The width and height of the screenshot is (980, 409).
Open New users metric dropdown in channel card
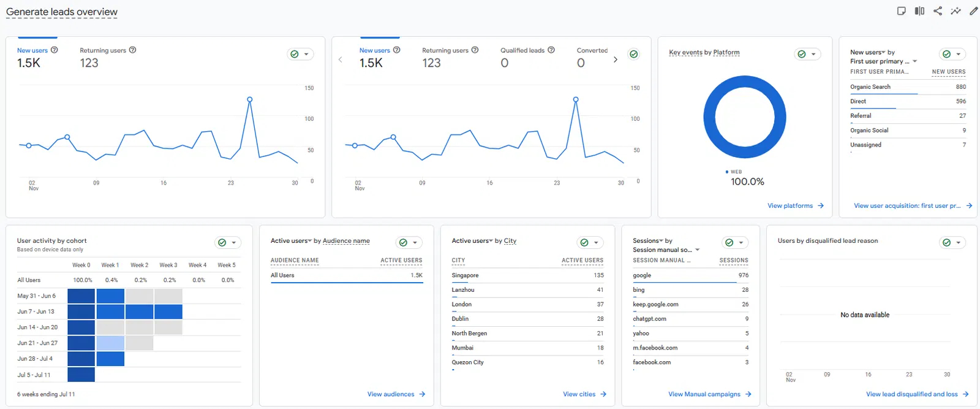(x=867, y=52)
